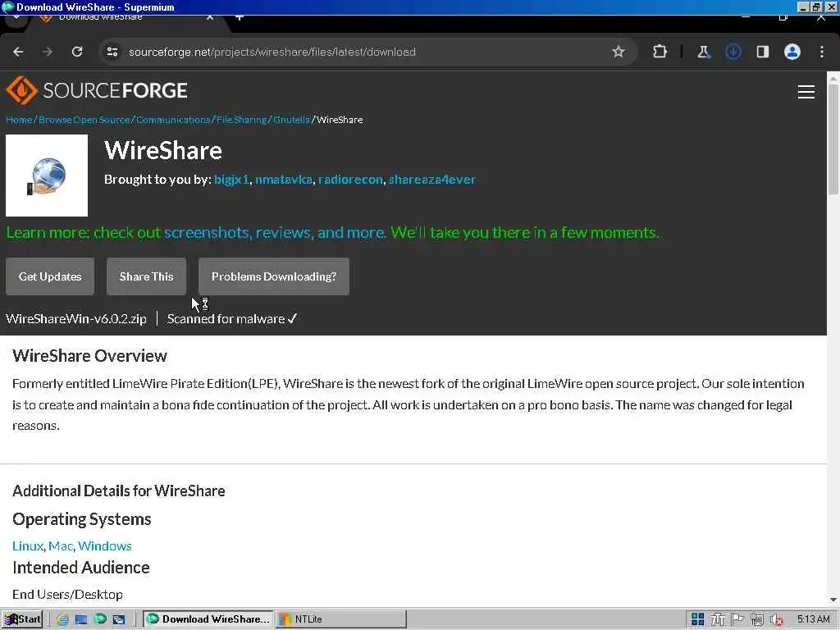Open contributor bigjx1 profile
This screenshot has height=630, width=840.
231,180
